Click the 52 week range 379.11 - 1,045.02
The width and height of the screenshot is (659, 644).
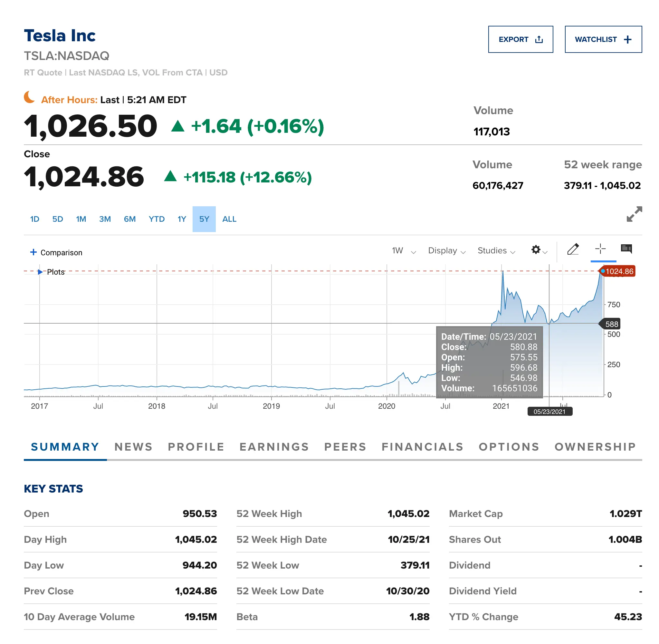[x=602, y=186]
